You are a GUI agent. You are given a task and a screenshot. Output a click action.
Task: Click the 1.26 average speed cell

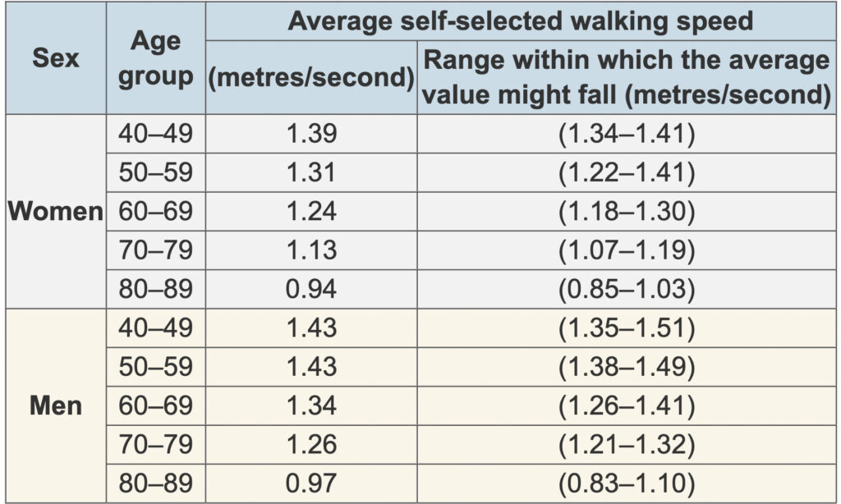[x=311, y=444]
